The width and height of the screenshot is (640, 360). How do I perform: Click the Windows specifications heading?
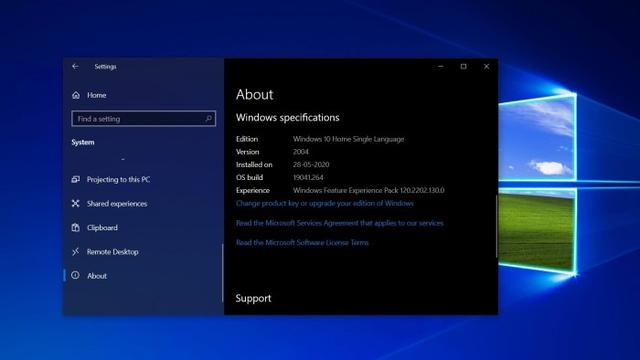[x=288, y=118]
